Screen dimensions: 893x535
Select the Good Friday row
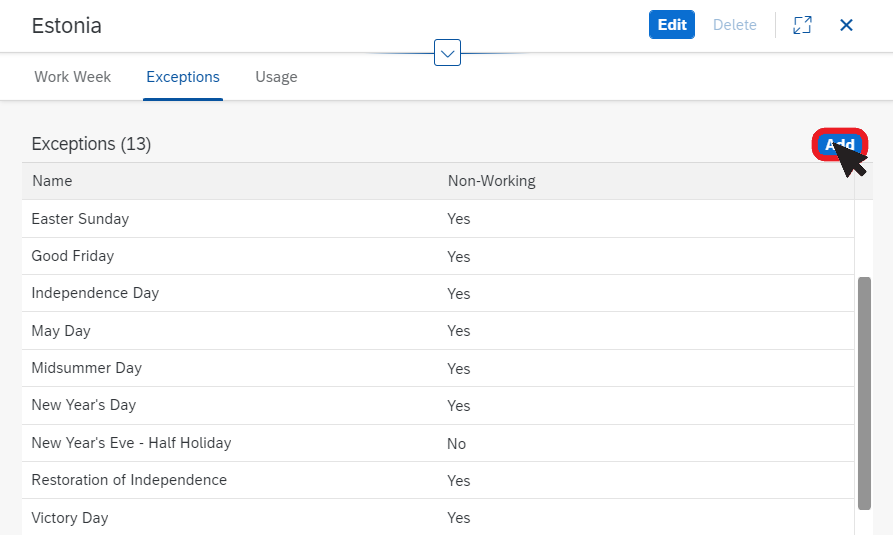click(438, 256)
